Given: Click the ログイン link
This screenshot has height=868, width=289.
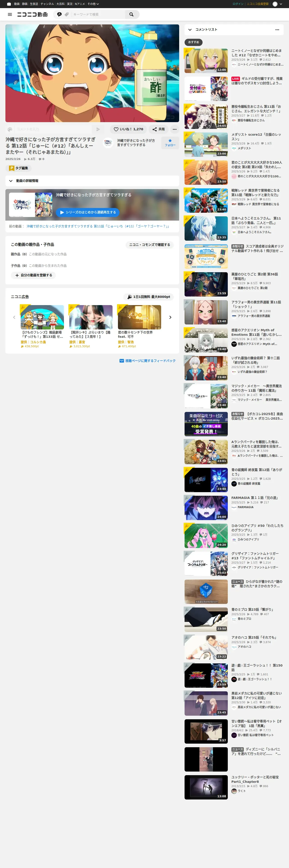Looking at the screenshot, I should (x=238, y=4).
